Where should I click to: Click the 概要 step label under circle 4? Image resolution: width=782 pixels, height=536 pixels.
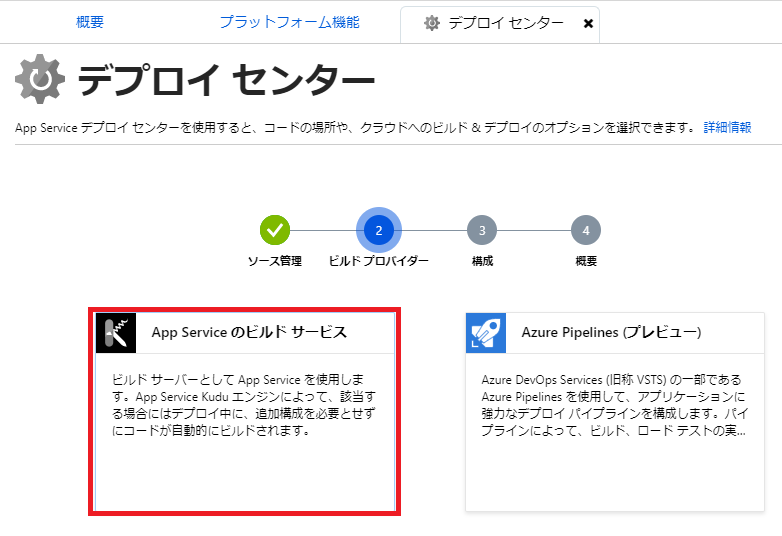(x=586, y=261)
